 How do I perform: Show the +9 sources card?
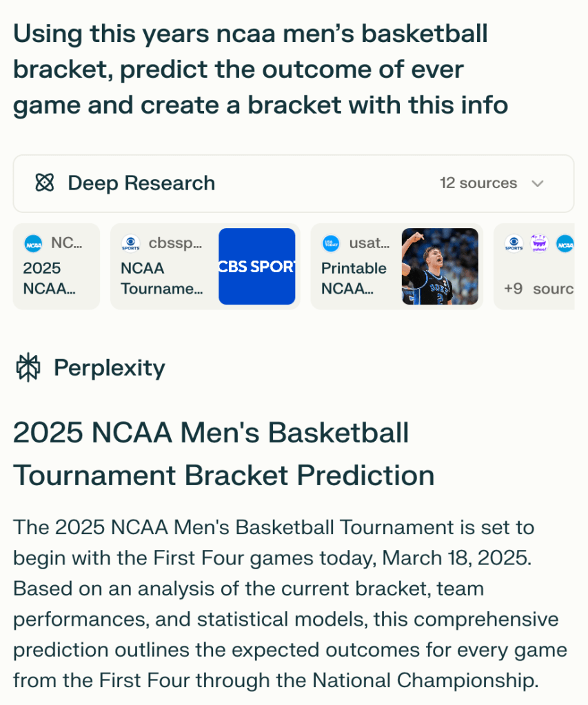[535, 288]
